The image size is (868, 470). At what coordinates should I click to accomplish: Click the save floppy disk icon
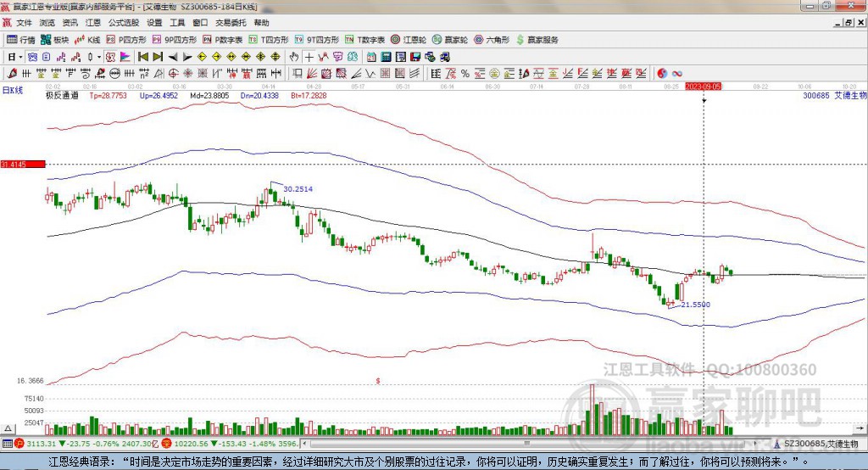tap(415, 57)
